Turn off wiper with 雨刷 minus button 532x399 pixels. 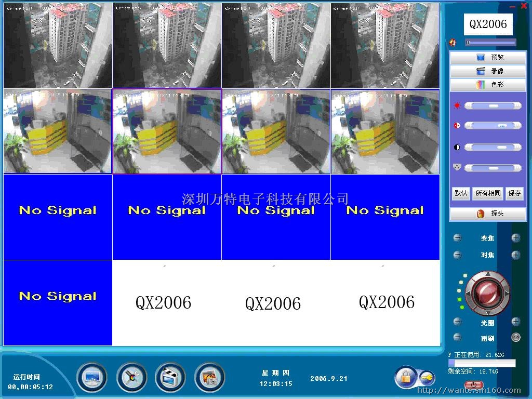point(457,338)
